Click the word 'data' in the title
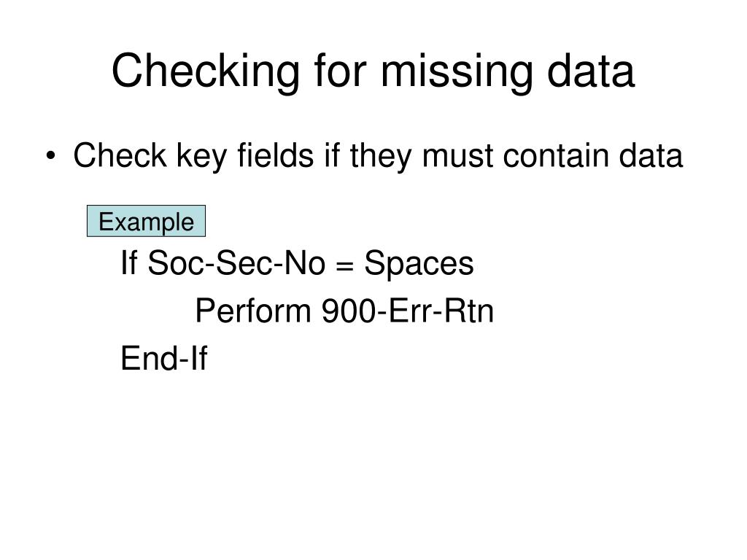This screenshot has width=747, height=560. (x=591, y=71)
